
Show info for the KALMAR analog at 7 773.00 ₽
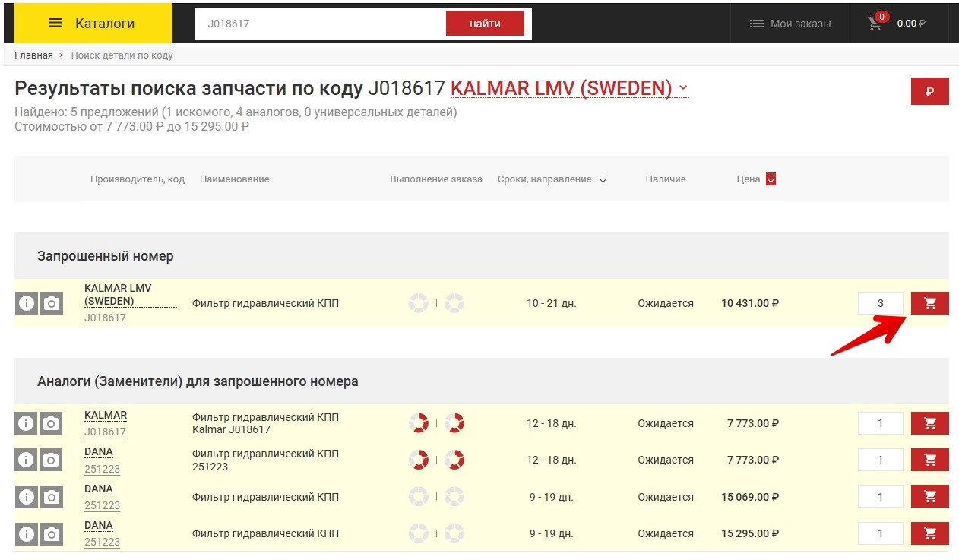[27, 423]
